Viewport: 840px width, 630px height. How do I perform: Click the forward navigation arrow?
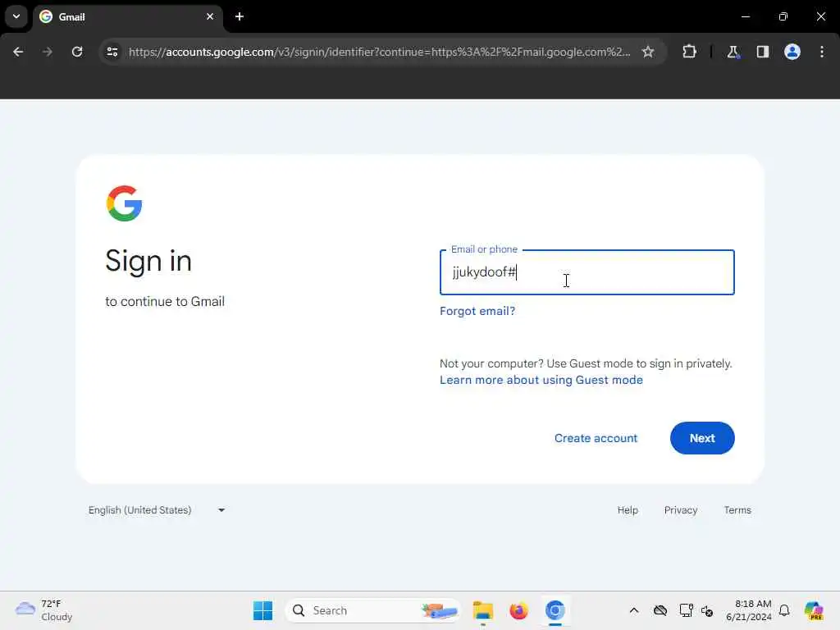point(47,52)
